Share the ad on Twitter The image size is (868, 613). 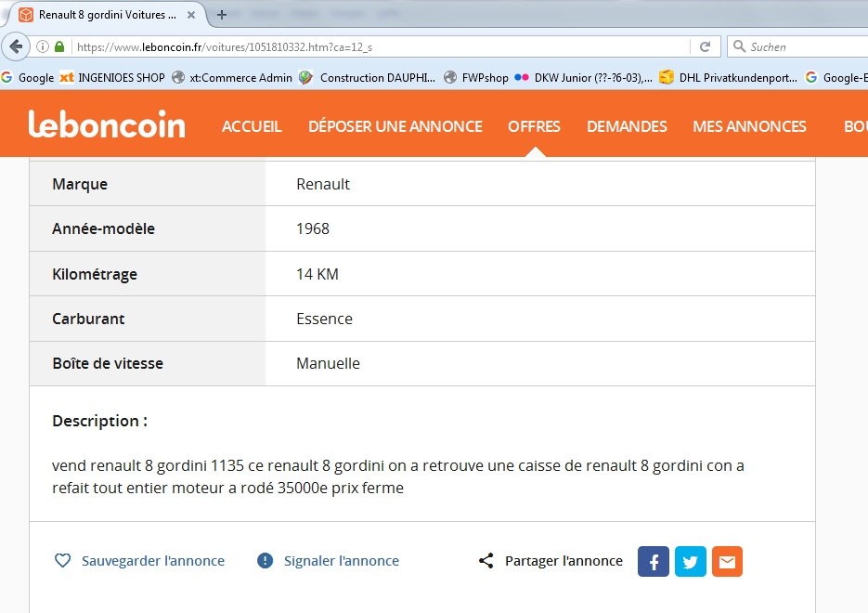point(691,562)
